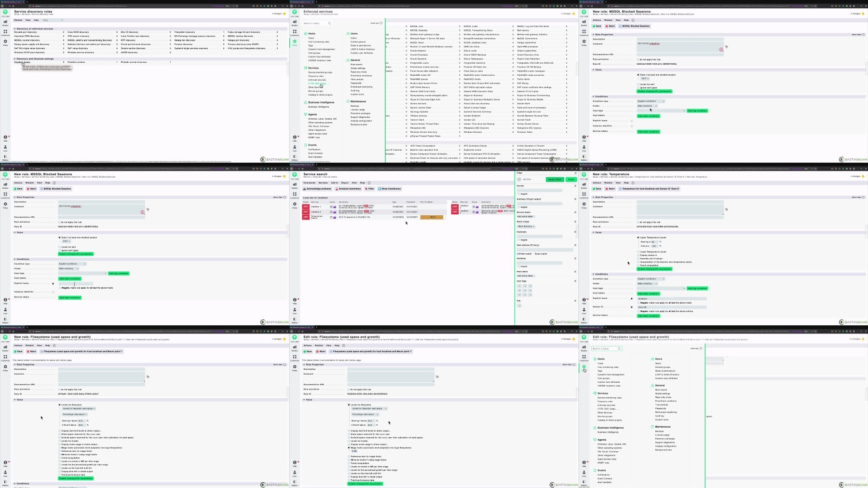Open Customize in the Service discovery rules sidebar
Image resolution: width=868 pixels, height=488 pixels.
tap(5, 32)
